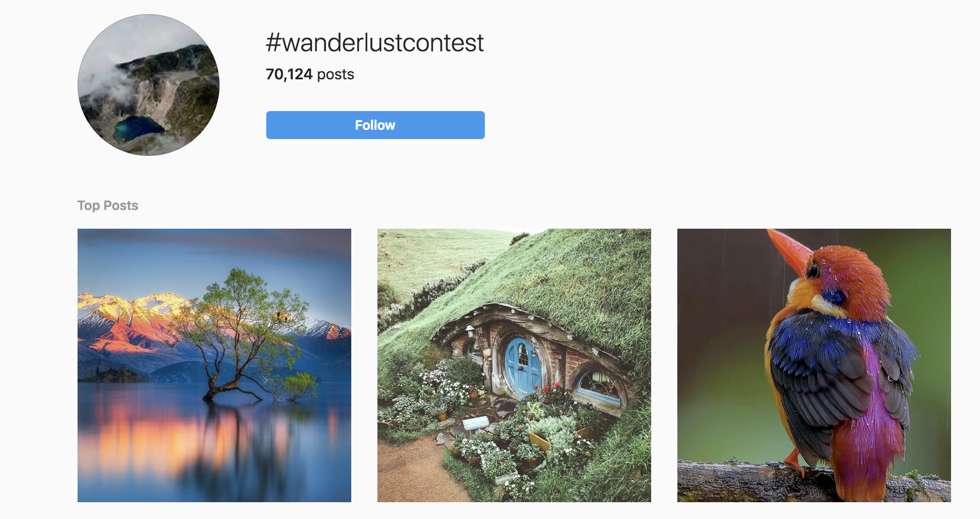Open the hobbit house hillside photo
This screenshot has width=980, height=519.
(514, 365)
